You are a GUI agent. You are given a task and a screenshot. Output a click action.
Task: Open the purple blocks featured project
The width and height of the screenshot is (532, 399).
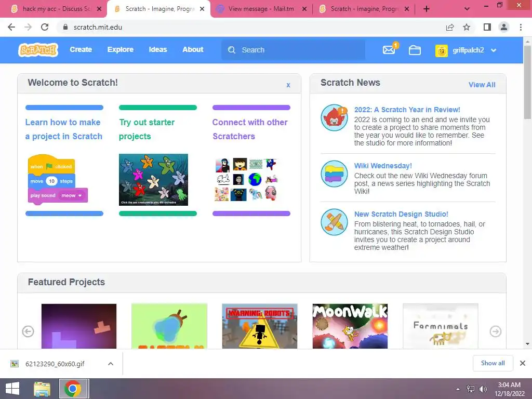[x=79, y=326]
